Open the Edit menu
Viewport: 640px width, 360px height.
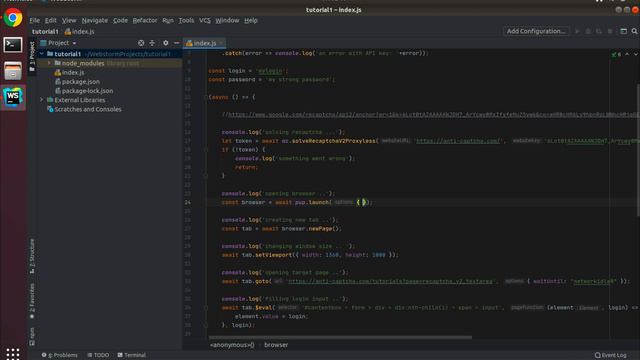pos(50,20)
